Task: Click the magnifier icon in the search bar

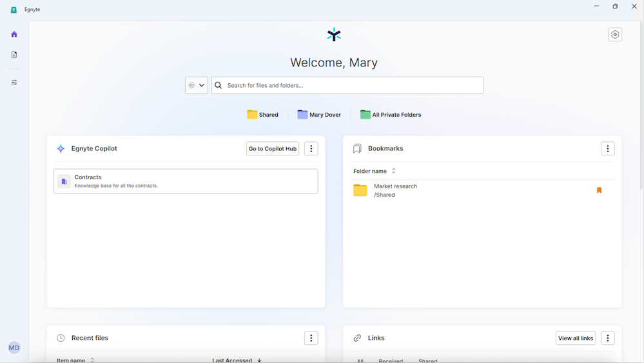Action: tap(219, 85)
